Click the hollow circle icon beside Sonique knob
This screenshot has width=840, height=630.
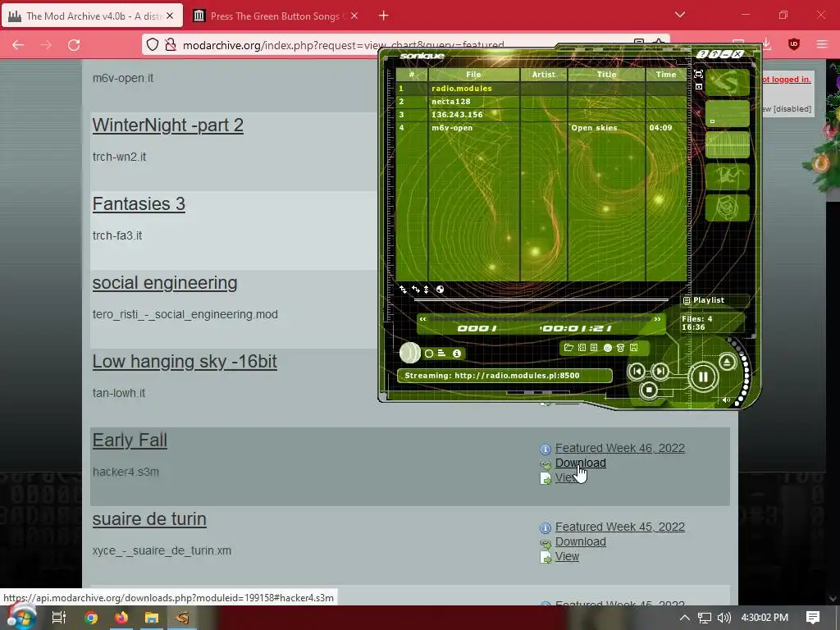click(x=428, y=354)
